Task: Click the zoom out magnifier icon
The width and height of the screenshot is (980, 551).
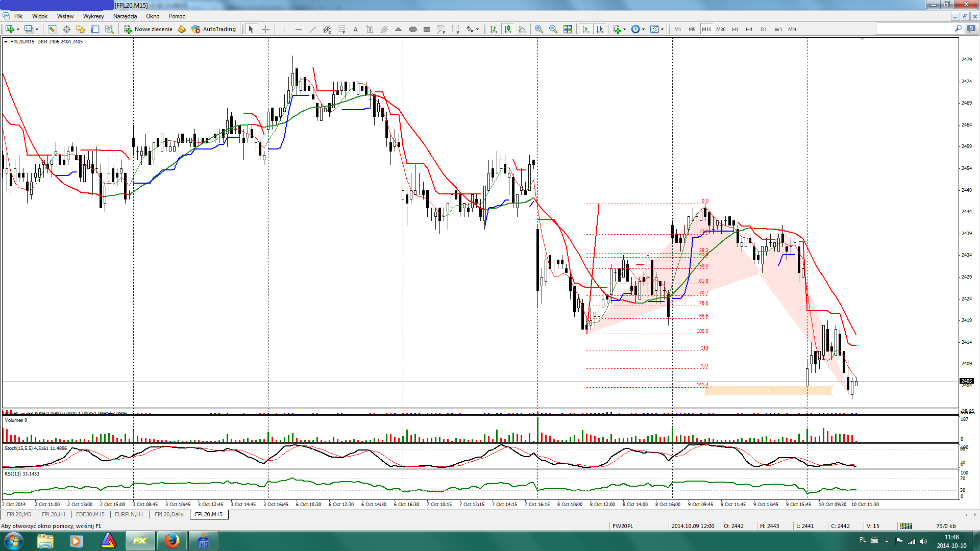Action: click(x=553, y=29)
